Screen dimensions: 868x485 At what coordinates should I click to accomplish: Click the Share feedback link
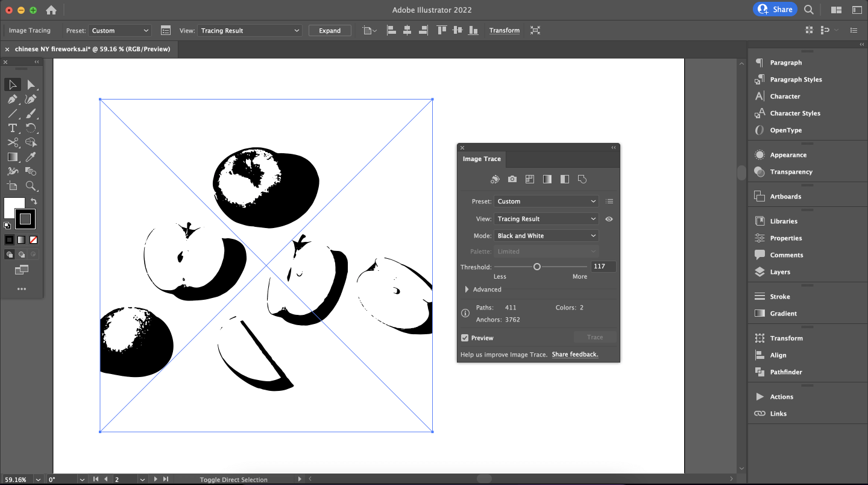point(575,355)
